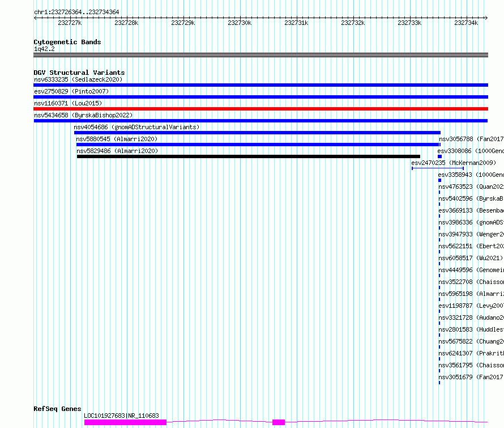Click the 232730k ruler tick label
Screen dimensions: 504x428
(240, 23)
